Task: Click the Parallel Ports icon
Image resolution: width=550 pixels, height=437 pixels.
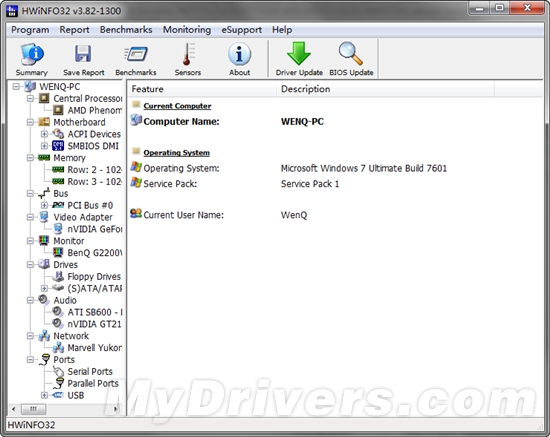Action: tap(58, 383)
